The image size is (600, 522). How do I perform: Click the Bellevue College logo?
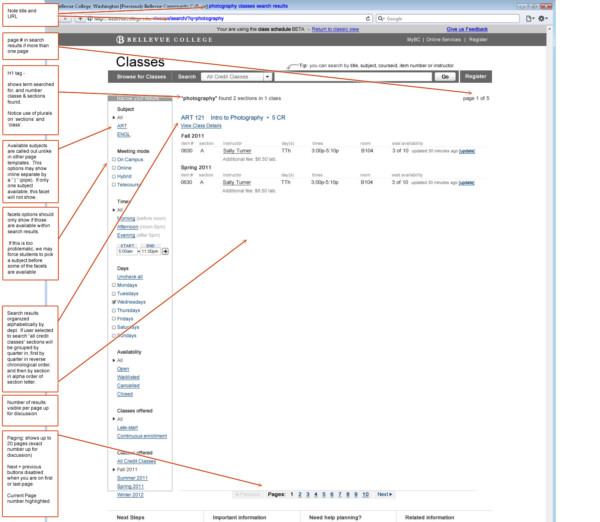(164, 39)
